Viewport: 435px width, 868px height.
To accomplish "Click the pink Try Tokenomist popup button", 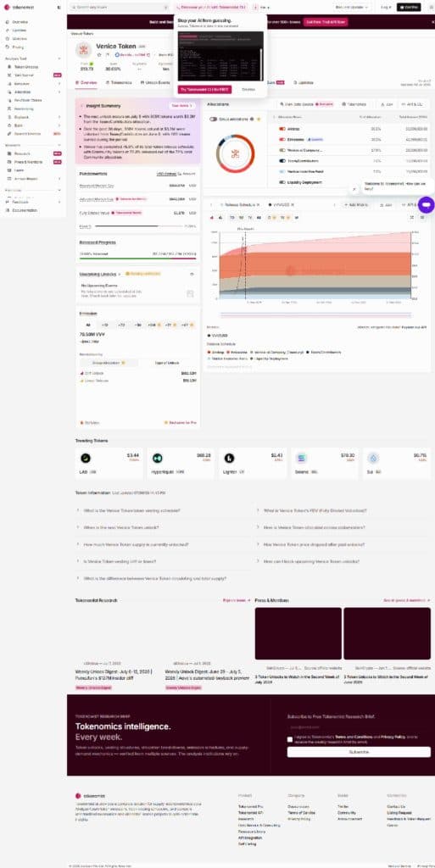I will (204, 89).
